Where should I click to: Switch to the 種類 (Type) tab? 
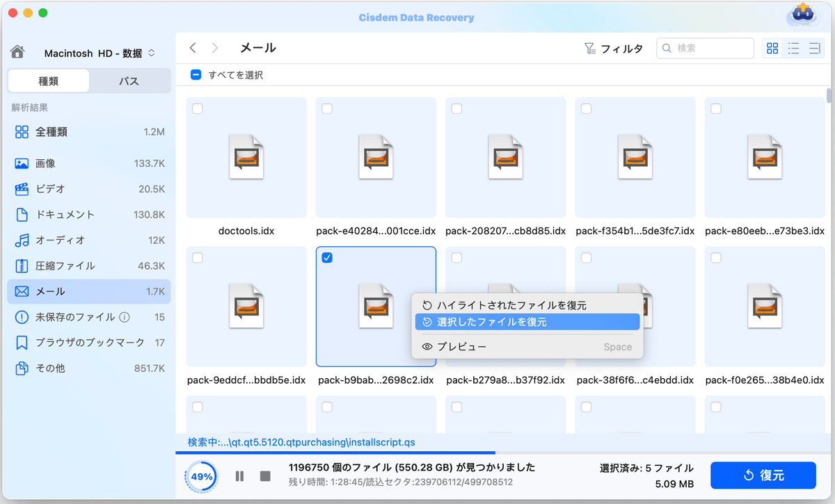[x=48, y=81]
